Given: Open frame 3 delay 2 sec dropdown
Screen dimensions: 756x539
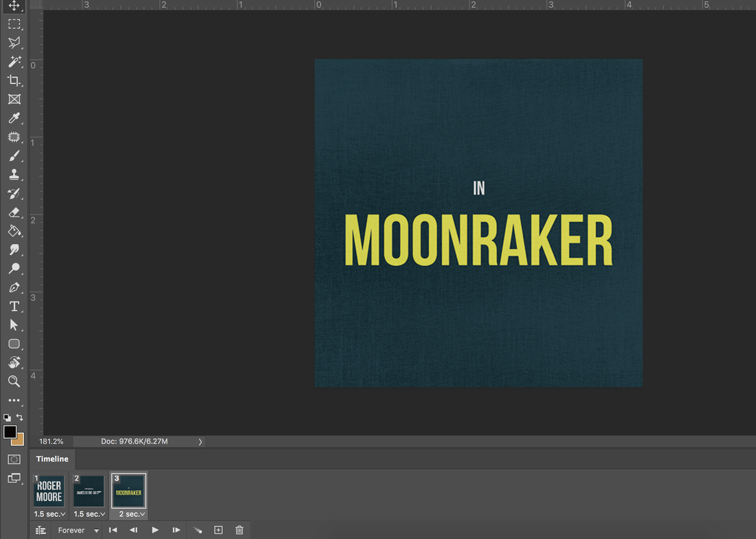Looking at the screenshot, I should [132, 514].
